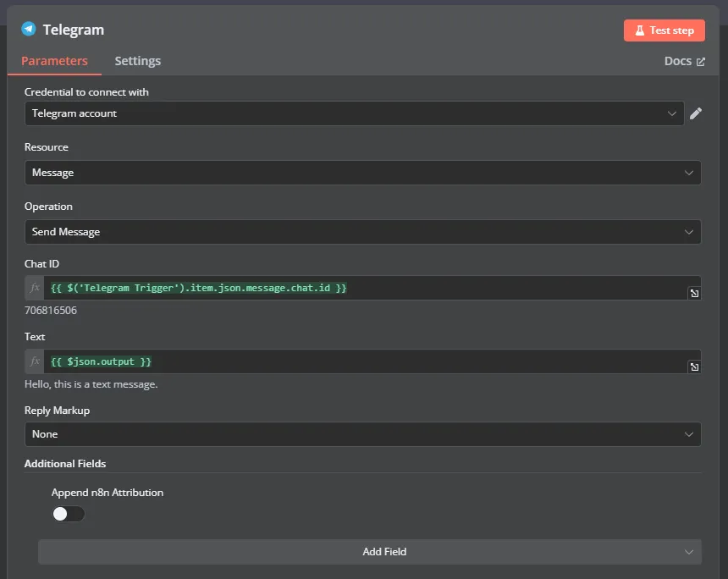Click the Chat ID field label
Viewport: 728px width, 579px height.
(x=41, y=264)
